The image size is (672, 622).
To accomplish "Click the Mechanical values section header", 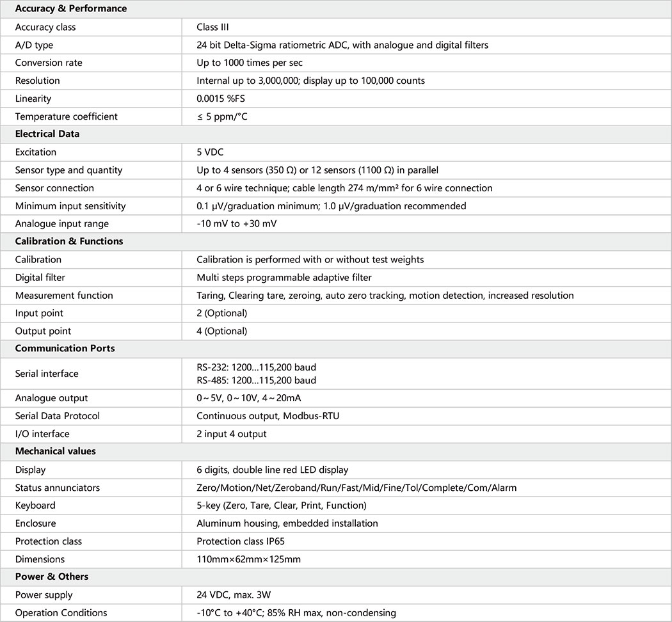I will 56,451.
